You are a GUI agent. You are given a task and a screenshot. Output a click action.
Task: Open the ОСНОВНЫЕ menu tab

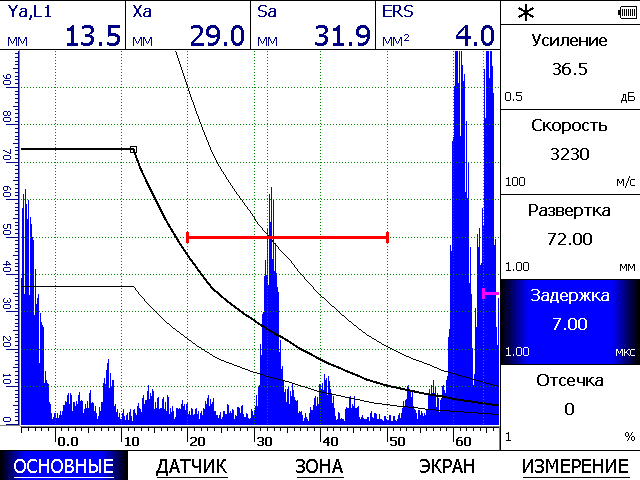point(64,466)
